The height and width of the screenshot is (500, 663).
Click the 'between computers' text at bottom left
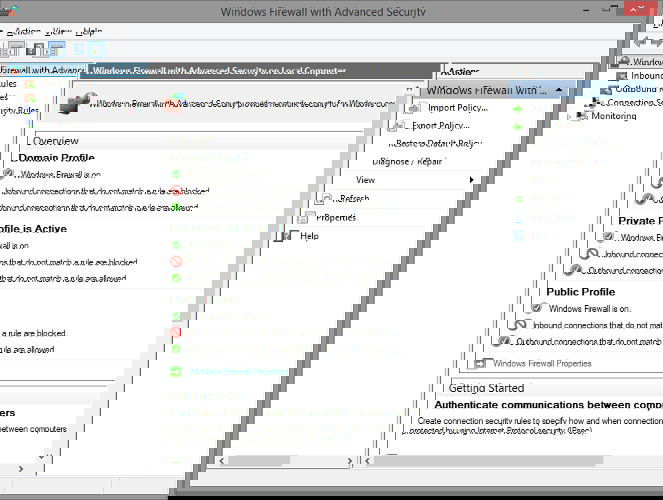coord(33,429)
